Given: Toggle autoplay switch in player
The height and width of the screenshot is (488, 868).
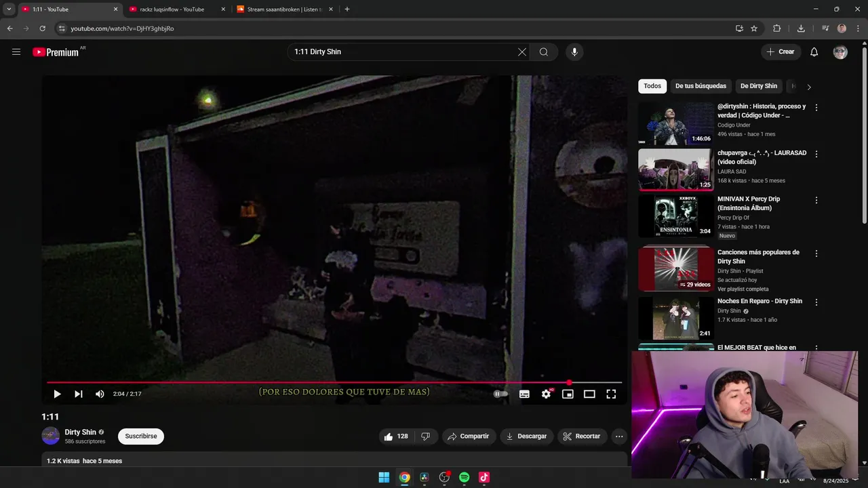Looking at the screenshot, I should click(500, 394).
